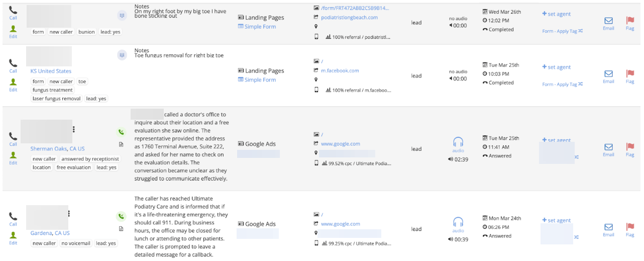Select the laser fungus removal tag
The width and height of the screenshot is (644, 261).
(57, 99)
